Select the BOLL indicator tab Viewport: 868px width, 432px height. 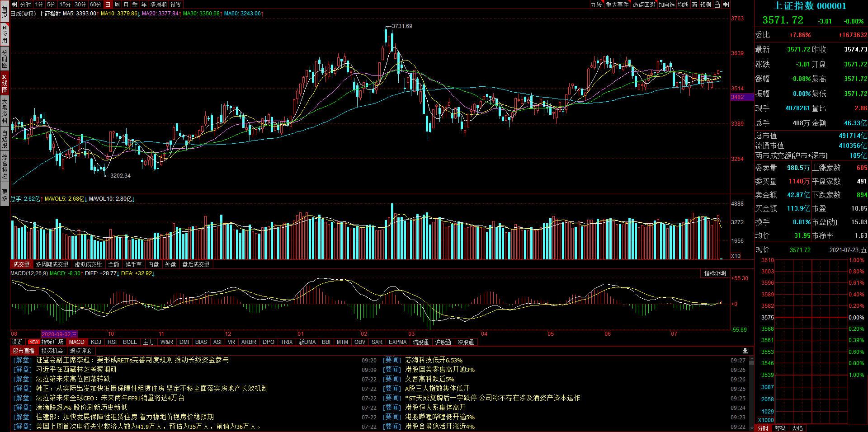130,342
